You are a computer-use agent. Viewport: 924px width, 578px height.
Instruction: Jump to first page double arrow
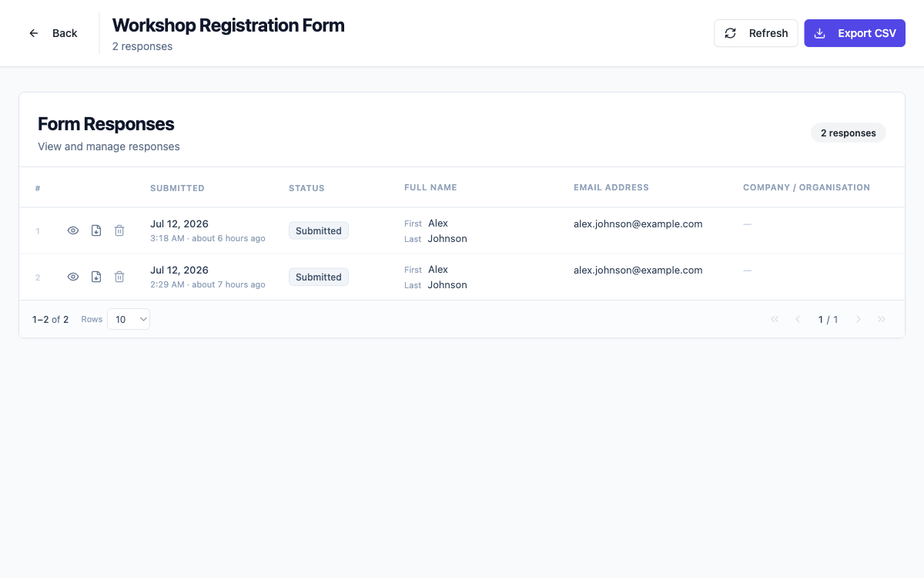point(775,319)
